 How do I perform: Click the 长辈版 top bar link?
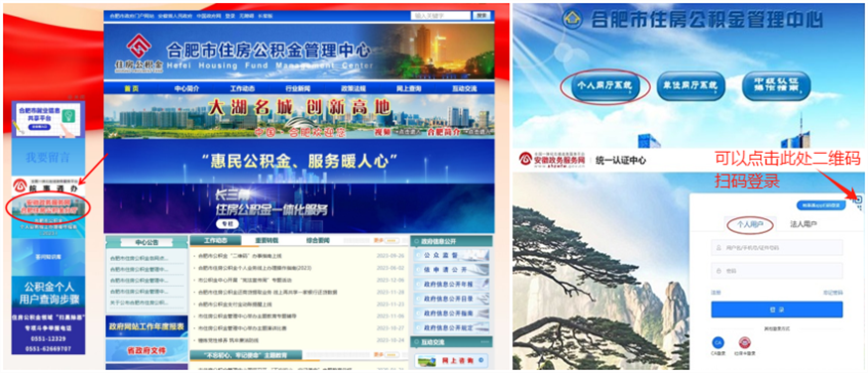pos(266,16)
